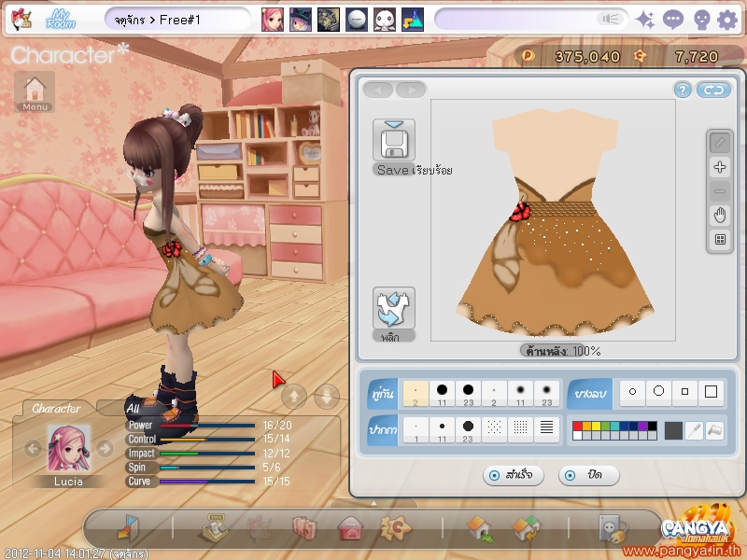
Task: Pick the red color swatch
Action: click(x=577, y=426)
